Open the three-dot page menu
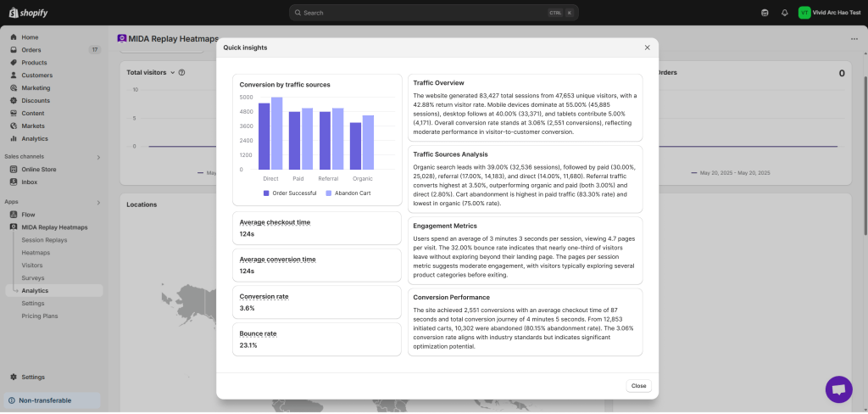Viewport: 868px width, 414px height. pyautogui.click(x=854, y=39)
